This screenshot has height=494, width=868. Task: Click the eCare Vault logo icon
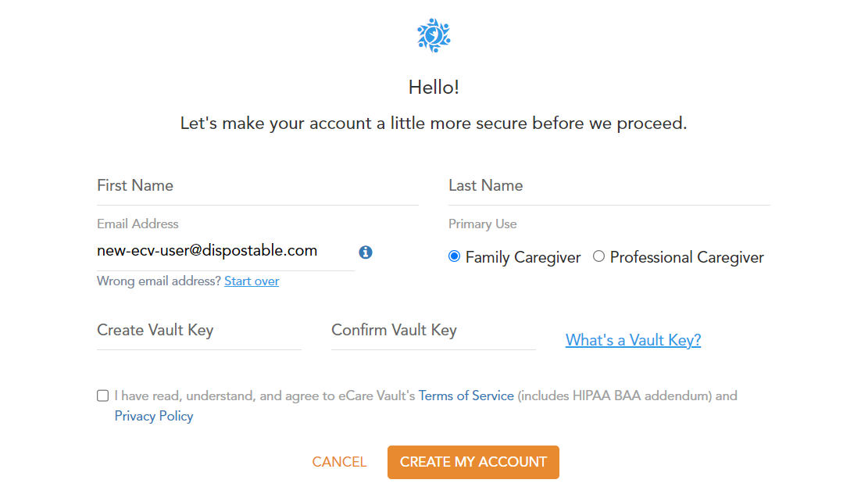(434, 35)
